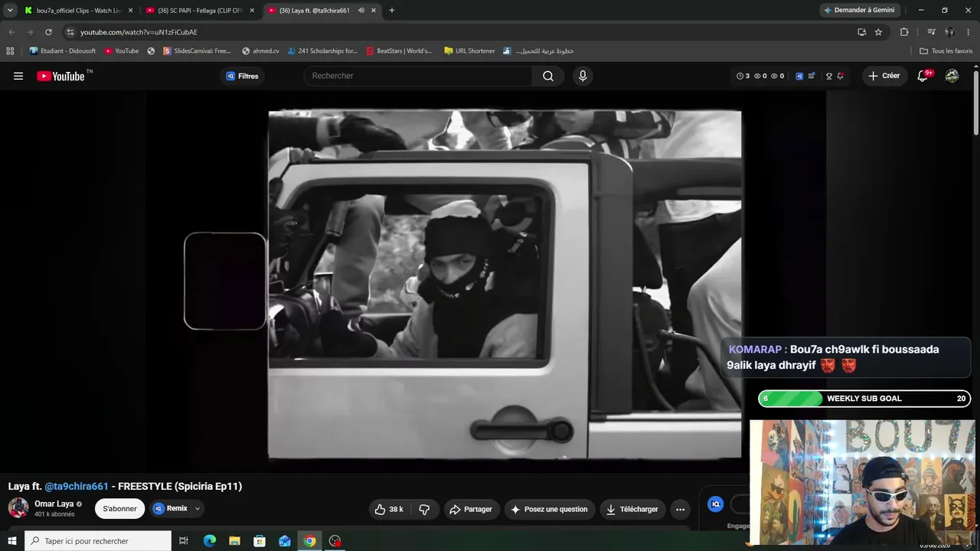Screen dimensions: 980x551
Task: Open a new browser tab
Action: pos(392,11)
